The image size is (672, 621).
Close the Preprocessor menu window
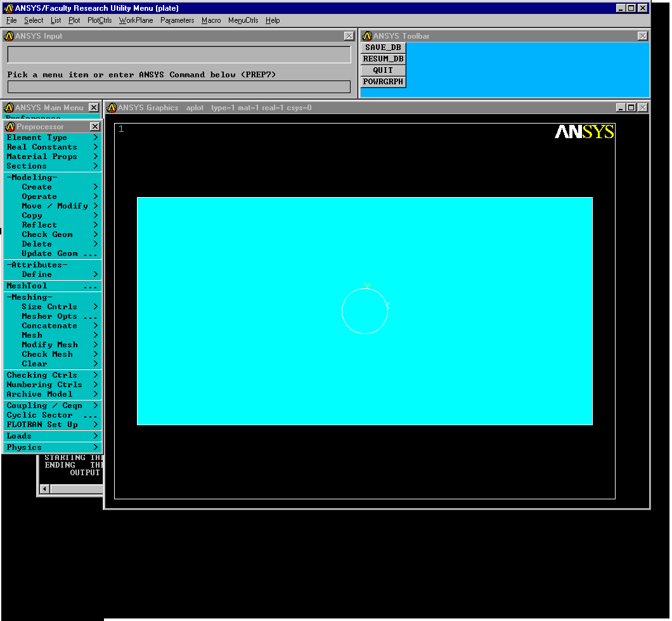(94, 127)
